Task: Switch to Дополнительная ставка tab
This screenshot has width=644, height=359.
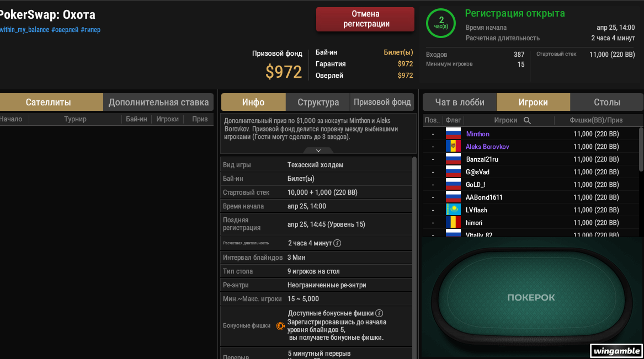Action: 158,102
